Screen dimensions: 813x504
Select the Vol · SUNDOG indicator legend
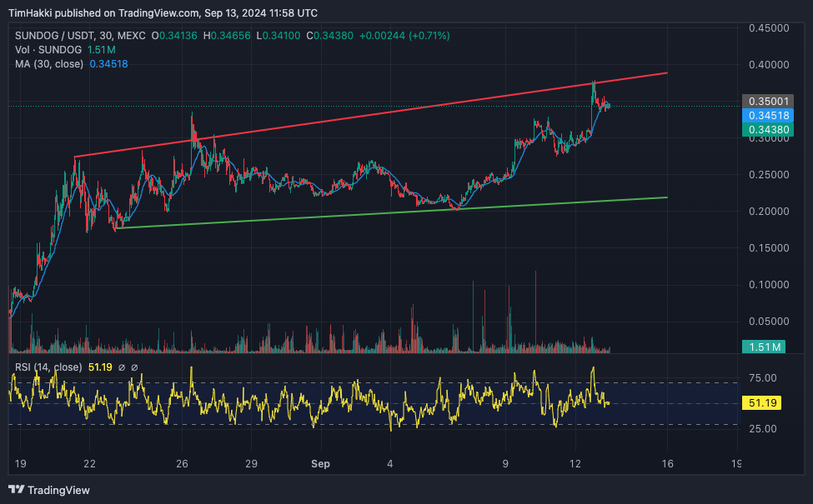48,50
